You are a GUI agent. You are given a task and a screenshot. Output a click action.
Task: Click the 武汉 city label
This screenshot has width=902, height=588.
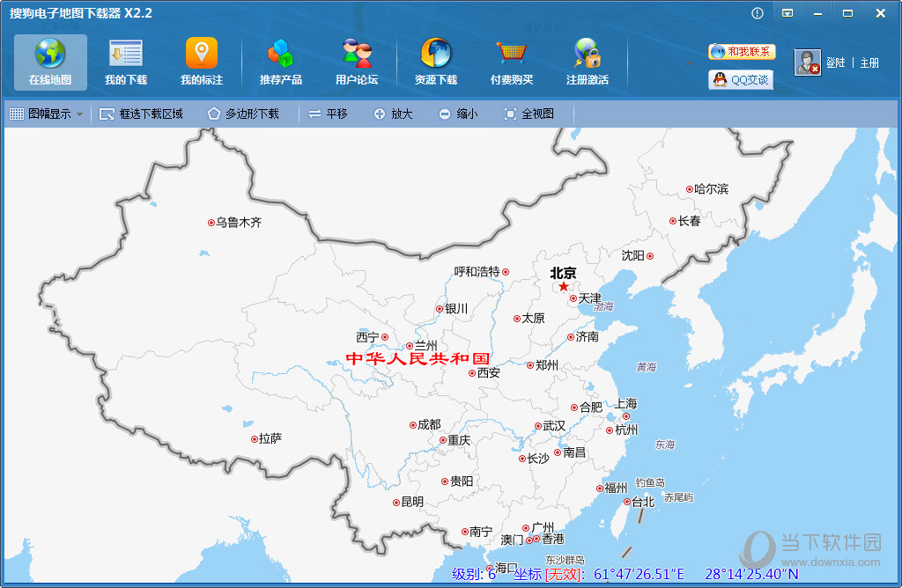pyautogui.click(x=554, y=425)
